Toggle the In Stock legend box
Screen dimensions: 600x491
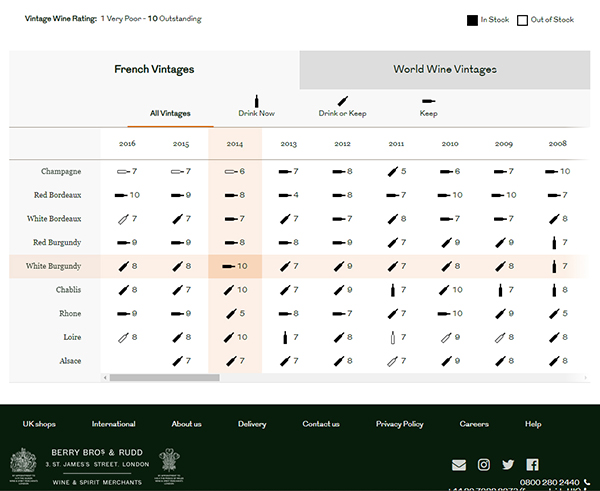coord(472,20)
